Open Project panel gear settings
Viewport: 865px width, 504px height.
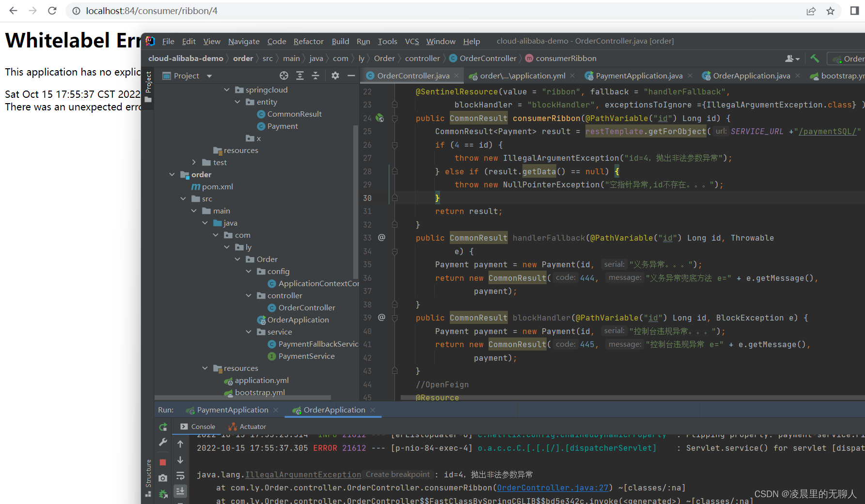[335, 76]
